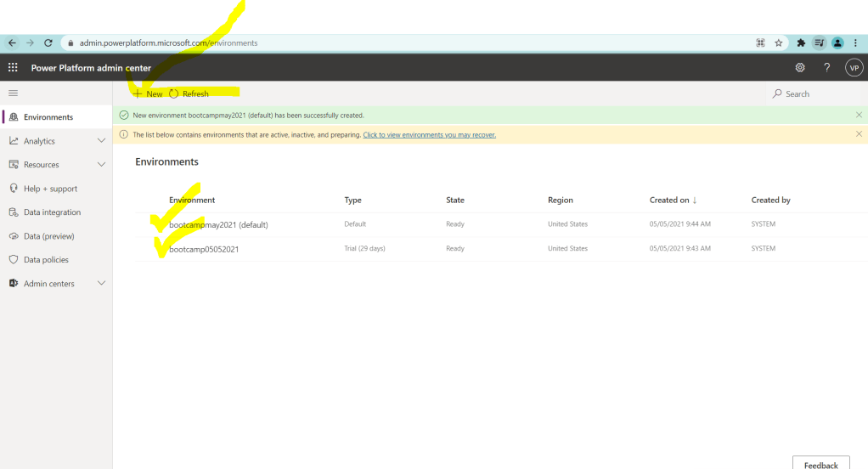Screen dimensions: 868x469
Task: Open the app launcher waffle icon
Action: tap(13, 68)
